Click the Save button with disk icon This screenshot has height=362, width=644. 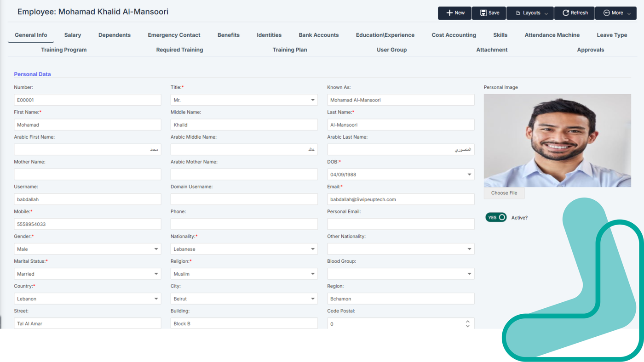point(489,13)
